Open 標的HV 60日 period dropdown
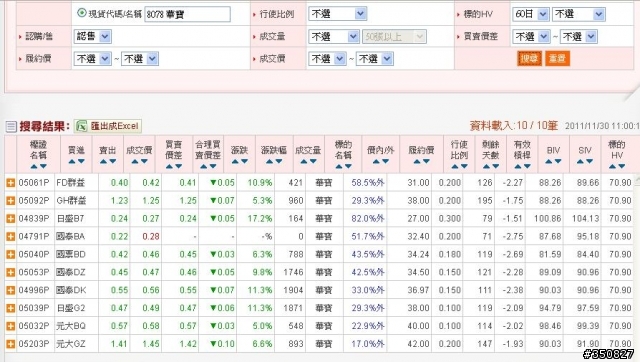 [x=531, y=14]
